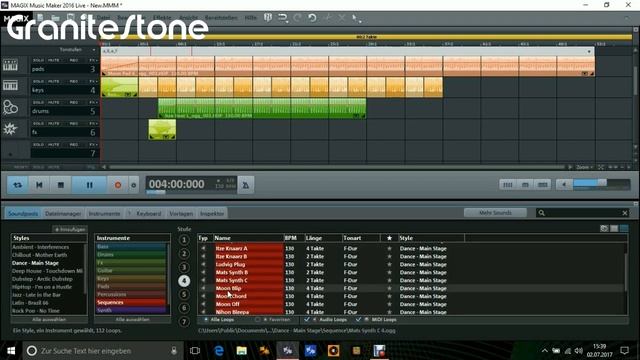Preview the Ludwig Plug loop play icon
Viewport: 640px width, 360px height.
203,264
